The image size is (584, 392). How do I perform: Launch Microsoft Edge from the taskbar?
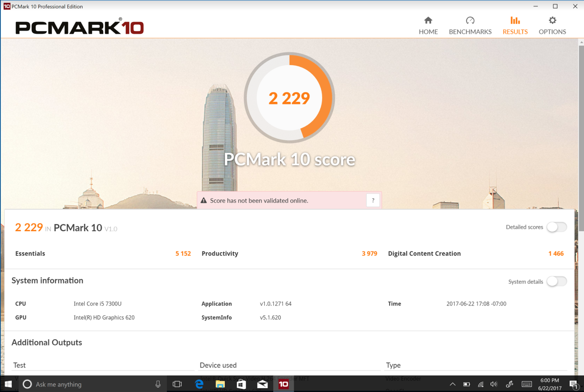click(199, 384)
